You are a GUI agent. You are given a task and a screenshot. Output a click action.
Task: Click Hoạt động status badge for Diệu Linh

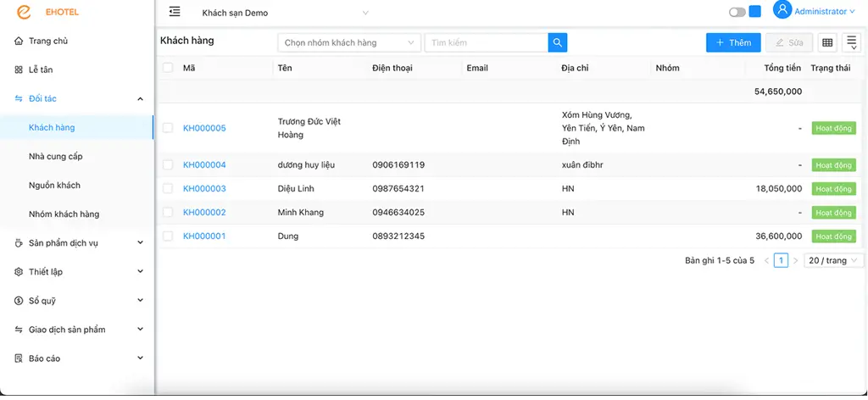833,189
